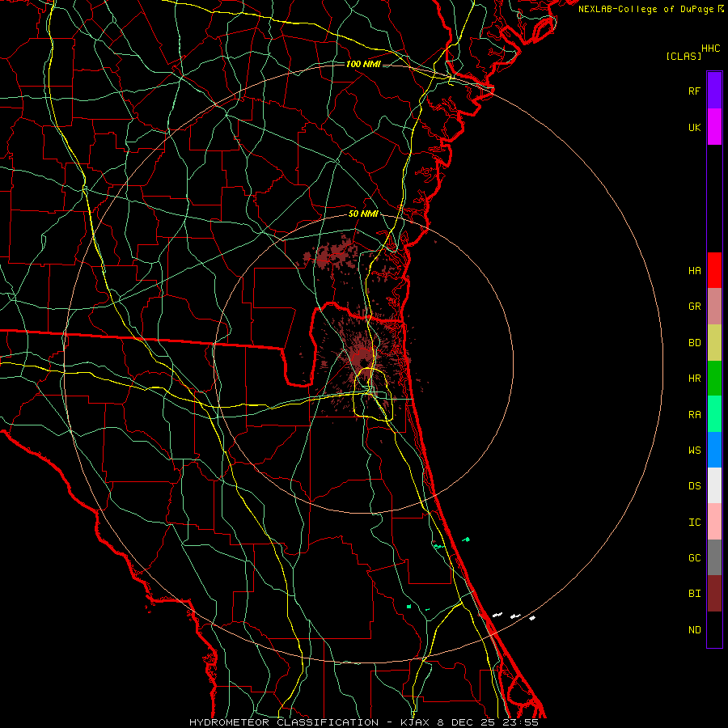Viewport: 728px width, 728px height.
Task: Click the "GC" legend label
Action: (x=694, y=558)
